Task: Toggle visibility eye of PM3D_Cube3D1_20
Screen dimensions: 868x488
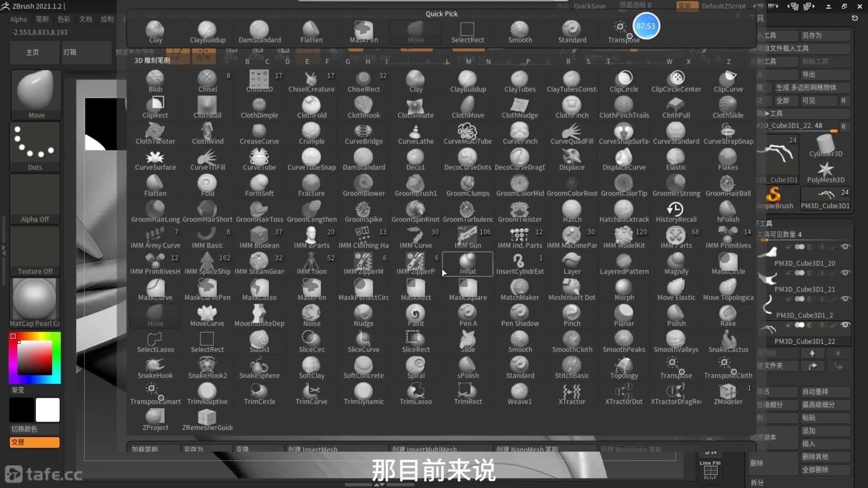Action: (845, 247)
